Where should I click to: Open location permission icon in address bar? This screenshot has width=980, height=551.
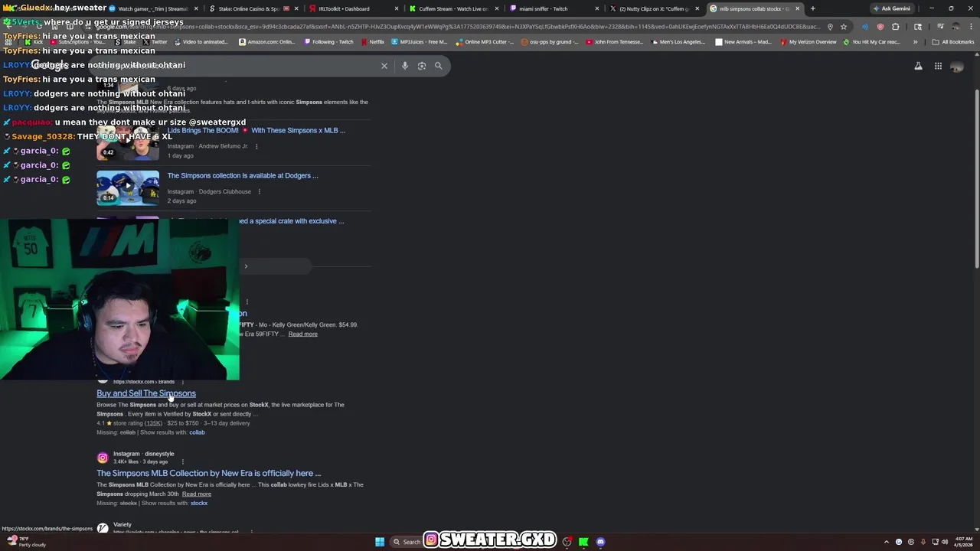pyautogui.click(x=830, y=27)
